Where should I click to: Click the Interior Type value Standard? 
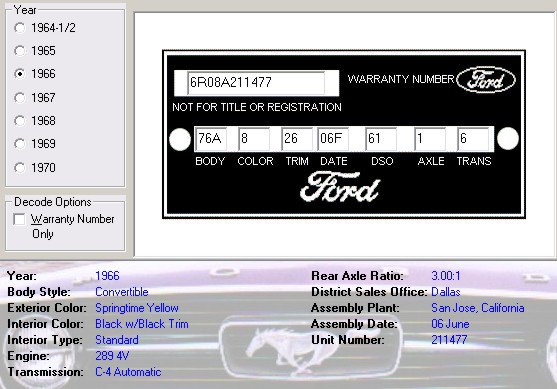[x=117, y=340]
